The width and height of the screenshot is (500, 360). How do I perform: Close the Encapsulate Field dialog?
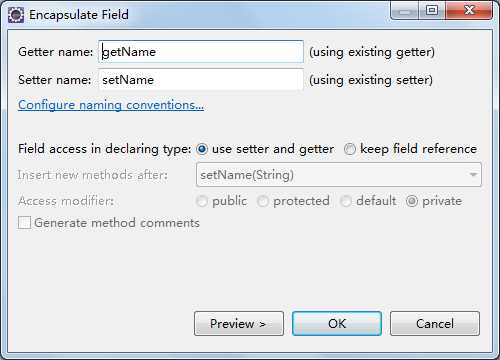[x=469, y=11]
